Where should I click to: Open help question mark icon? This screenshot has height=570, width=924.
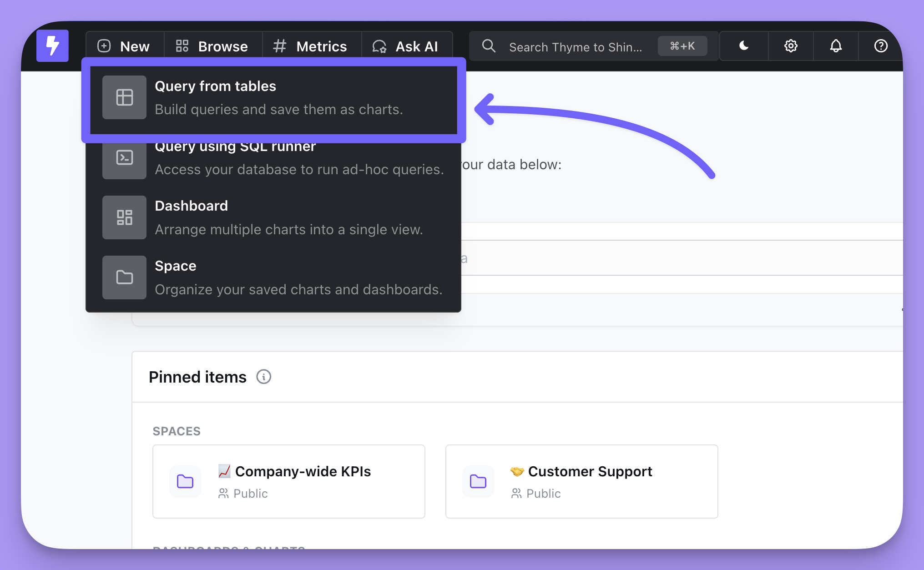[x=881, y=45]
